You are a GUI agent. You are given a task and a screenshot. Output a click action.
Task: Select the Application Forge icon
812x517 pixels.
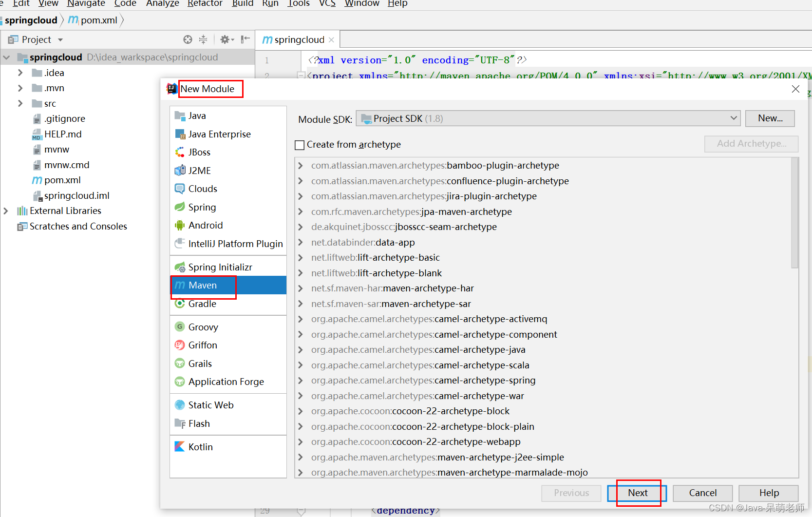[180, 382]
